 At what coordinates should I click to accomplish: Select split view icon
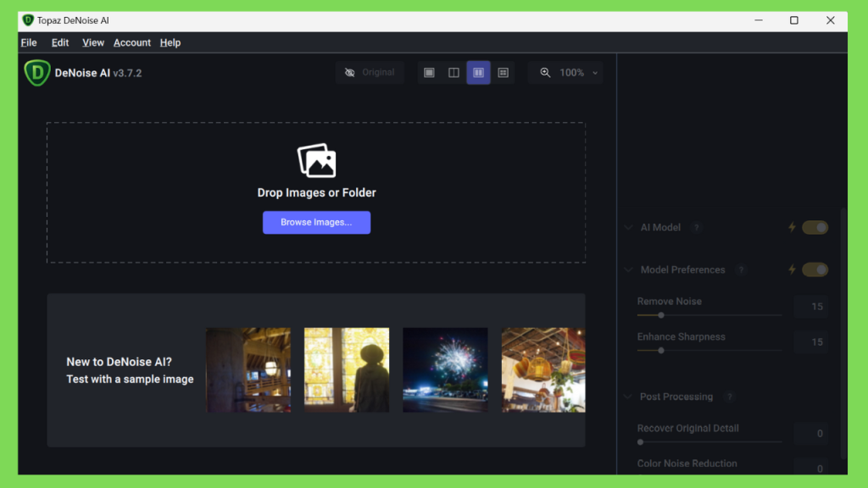click(x=453, y=73)
